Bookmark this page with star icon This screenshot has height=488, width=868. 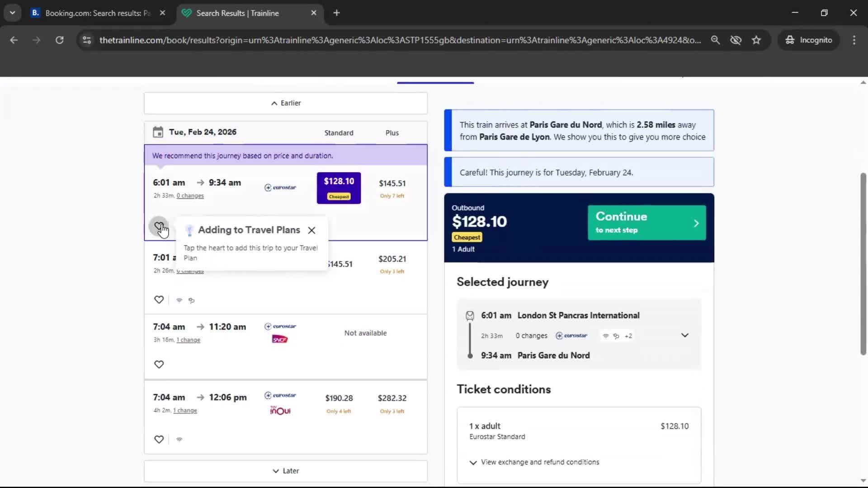[x=756, y=40]
